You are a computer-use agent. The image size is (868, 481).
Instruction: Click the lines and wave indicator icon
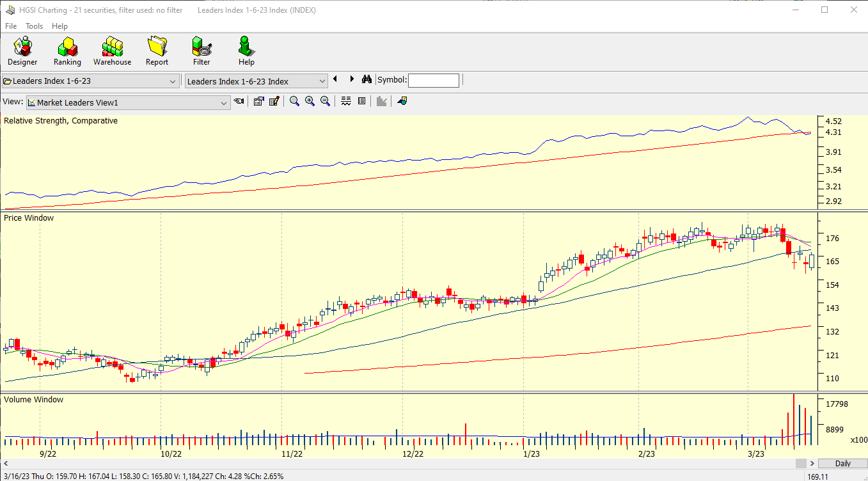346,101
